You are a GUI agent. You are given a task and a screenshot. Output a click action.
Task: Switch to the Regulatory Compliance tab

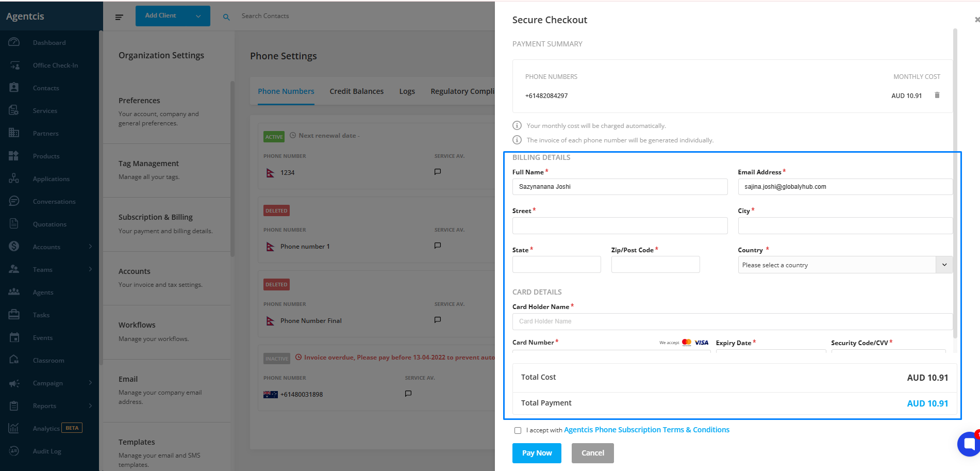point(462,91)
